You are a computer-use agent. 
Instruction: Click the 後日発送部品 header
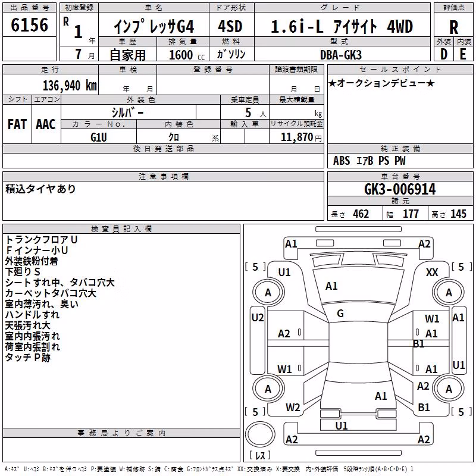click(x=163, y=148)
